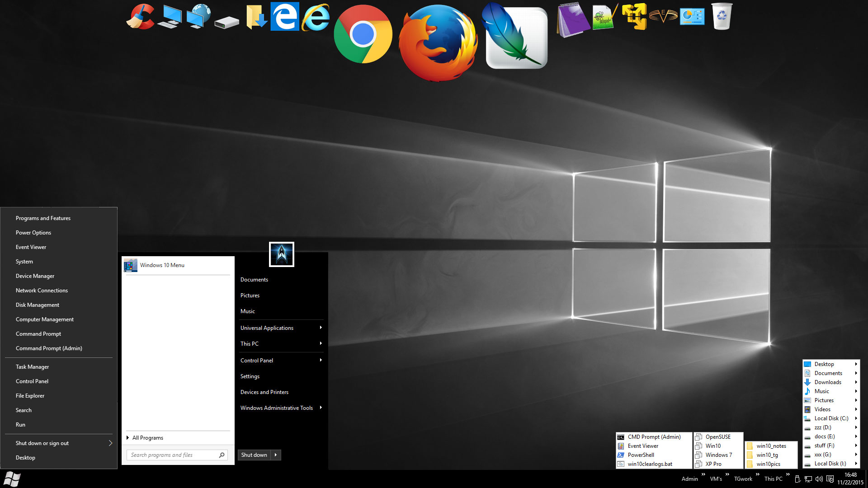Open Google Chrome icon
The height and width of the screenshot is (488, 868).
[363, 34]
